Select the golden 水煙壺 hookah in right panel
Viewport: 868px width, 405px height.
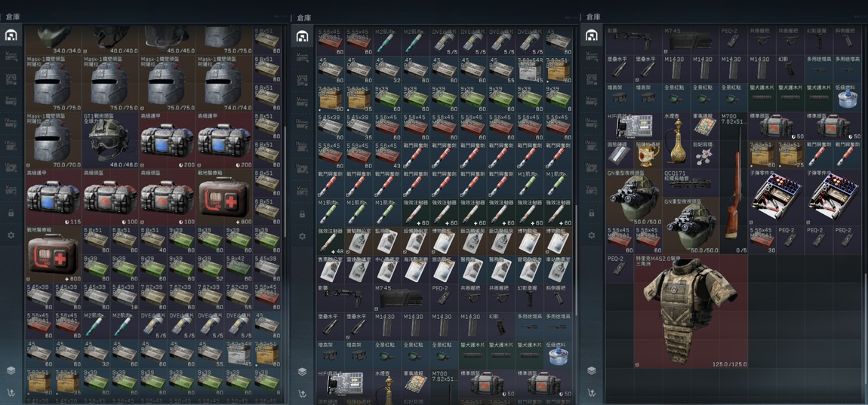coord(676,140)
